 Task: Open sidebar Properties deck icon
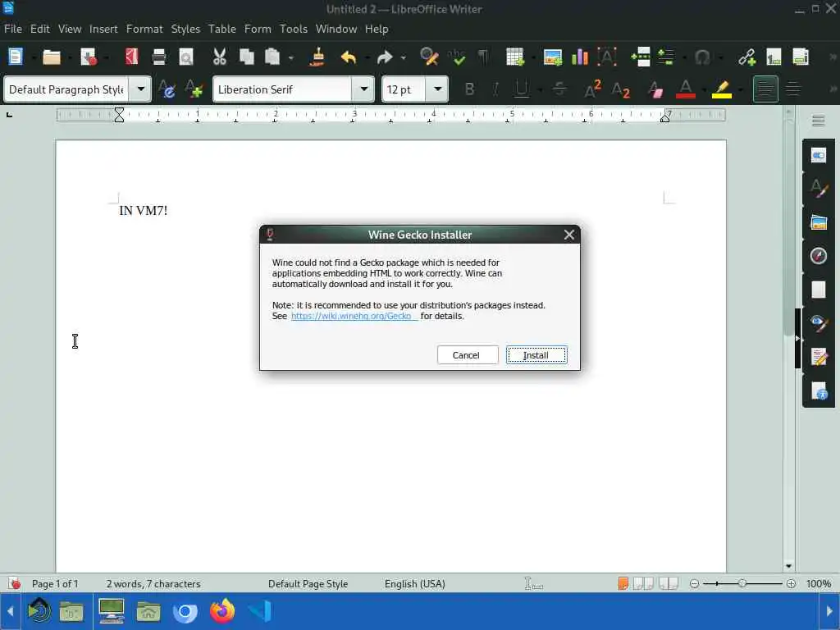[819, 155]
